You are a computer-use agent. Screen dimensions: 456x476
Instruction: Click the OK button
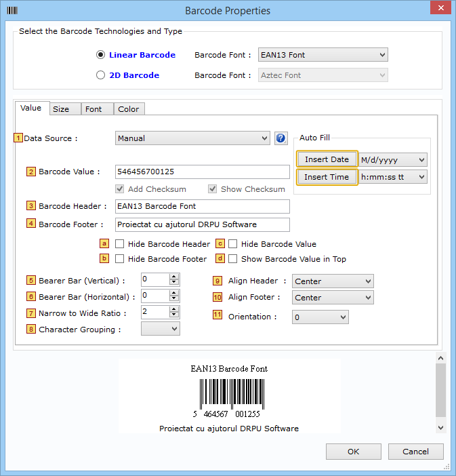pyautogui.click(x=354, y=452)
